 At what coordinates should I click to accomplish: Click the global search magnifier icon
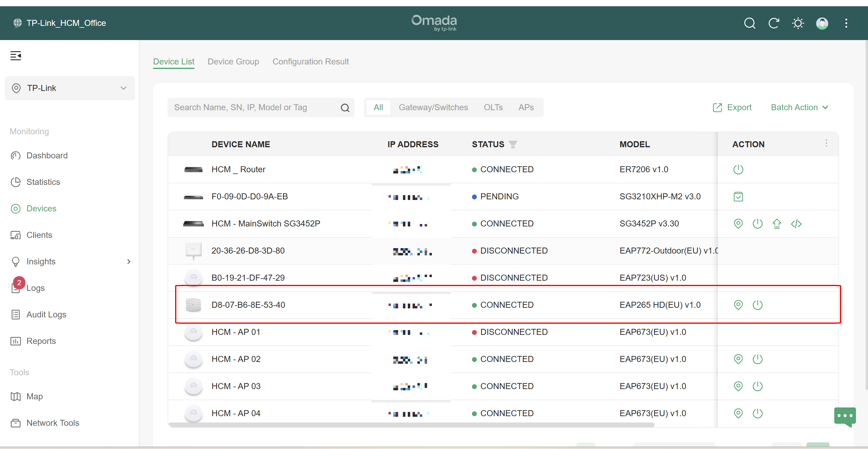pyautogui.click(x=749, y=23)
